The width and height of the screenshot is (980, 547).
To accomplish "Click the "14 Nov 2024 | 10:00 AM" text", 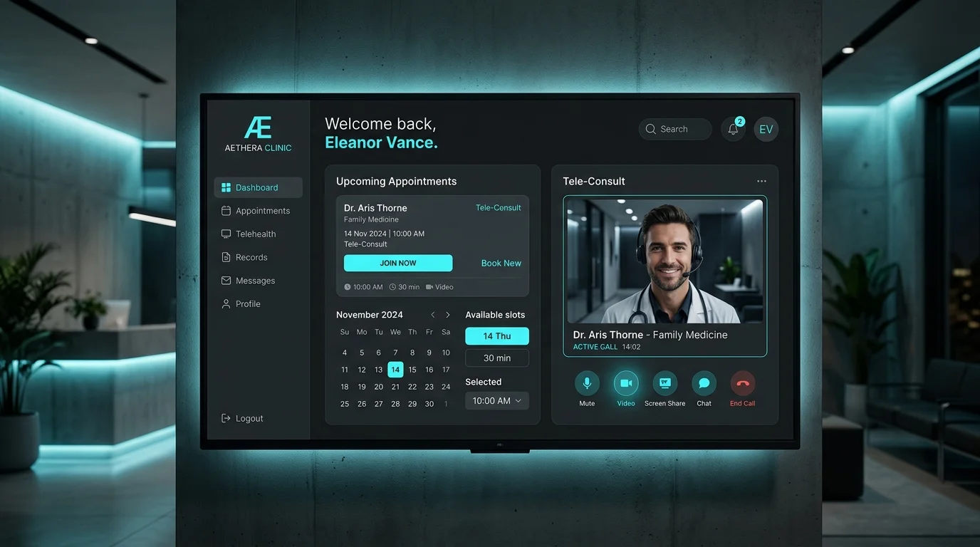I will 384,234.
